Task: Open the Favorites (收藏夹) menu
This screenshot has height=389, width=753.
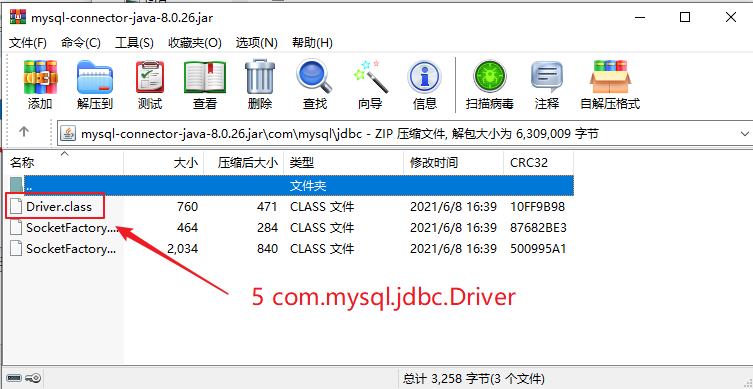Action: (x=194, y=43)
